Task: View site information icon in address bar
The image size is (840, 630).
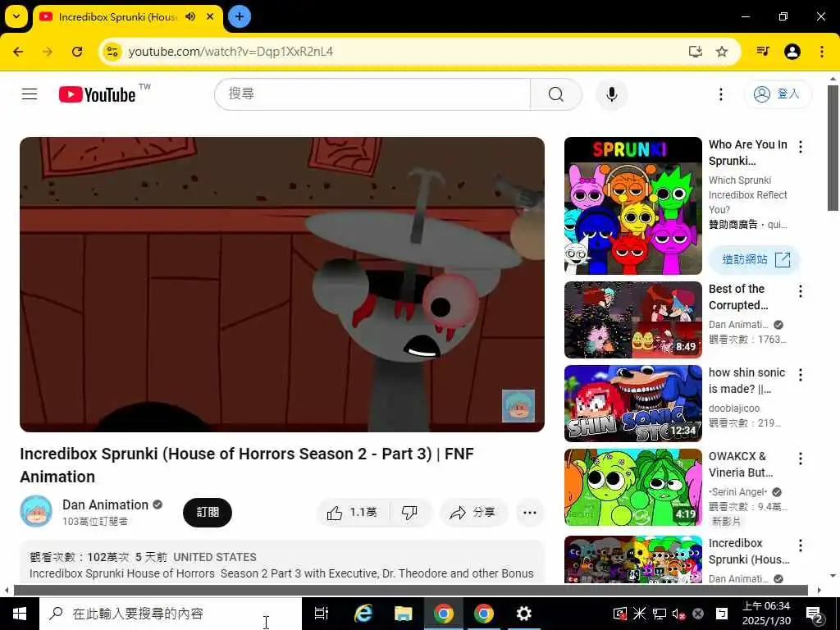Action: [112, 52]
